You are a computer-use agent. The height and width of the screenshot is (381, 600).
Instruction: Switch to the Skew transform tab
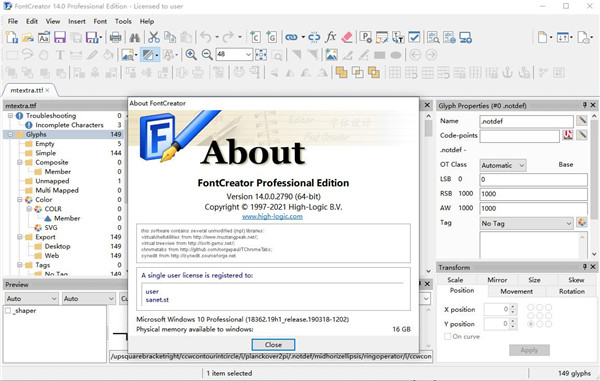[x=576, y=280]
